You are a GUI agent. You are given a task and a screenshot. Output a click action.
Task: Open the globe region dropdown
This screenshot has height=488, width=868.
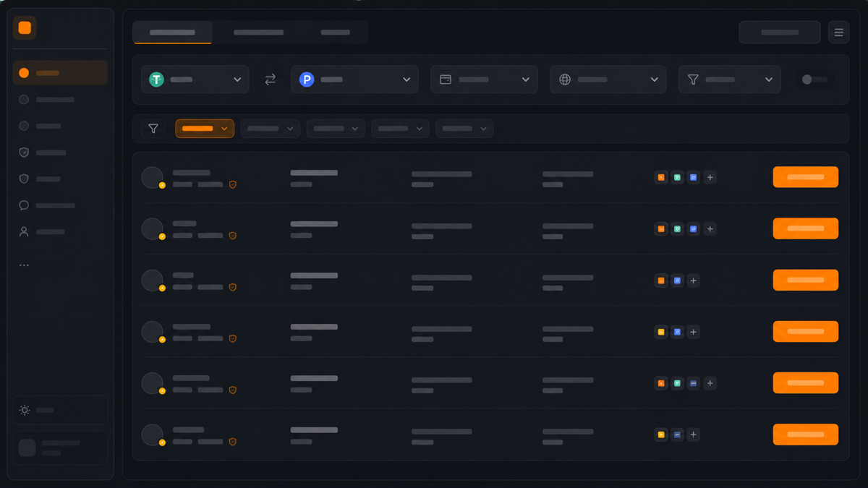608,80
